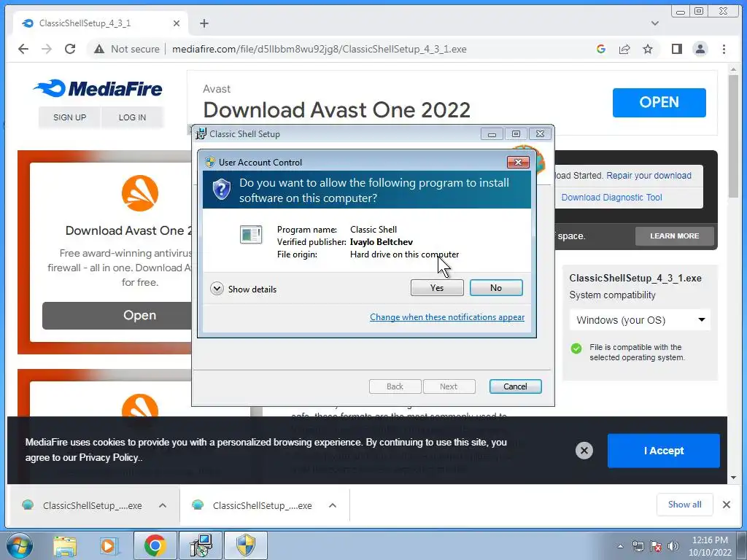The image size is (747, 560).
Task: Click the Google icon in address bar
Action: coord(601,49)
